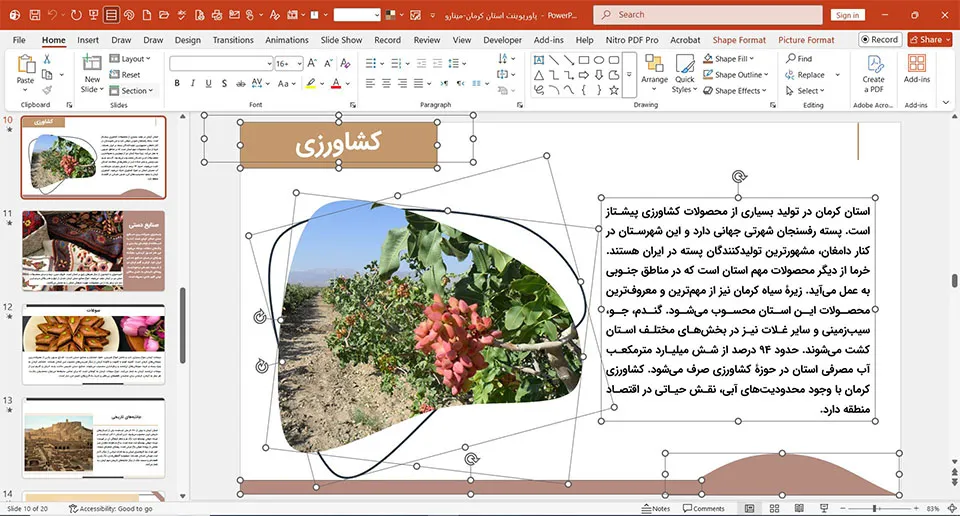The height and width of the screenshot is (516, 960).
Task: Click Find in Editing group
Action: pyautogui.click(x=799, y=59)
